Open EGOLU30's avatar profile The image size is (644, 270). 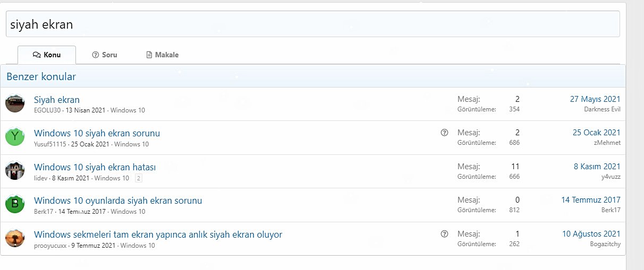[15, 103]
